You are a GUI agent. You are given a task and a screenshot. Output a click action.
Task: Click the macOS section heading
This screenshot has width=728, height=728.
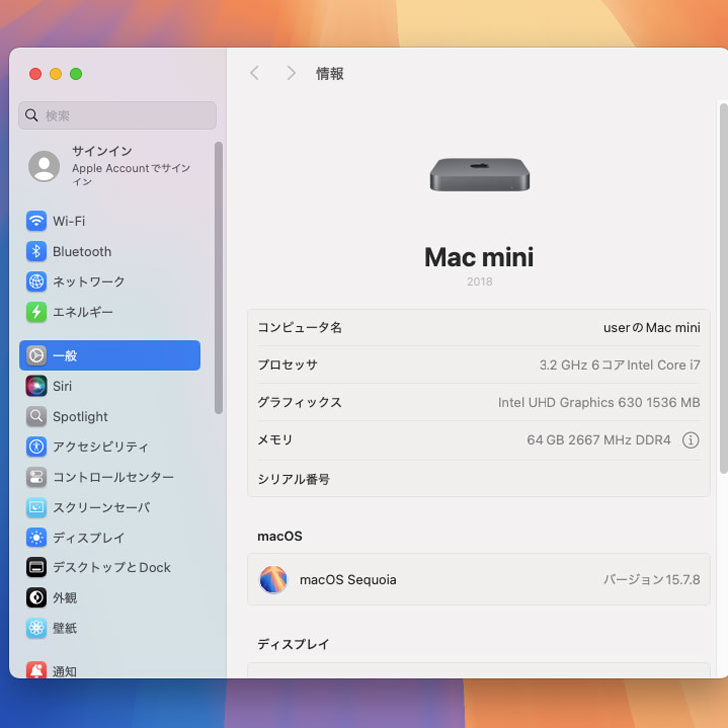pyautogui.click(x=280, y=536)
